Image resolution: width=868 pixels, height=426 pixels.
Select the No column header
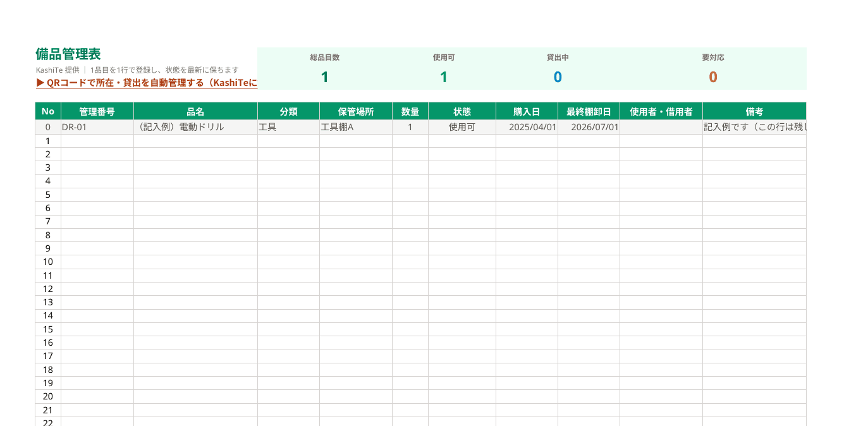(48, 111)
